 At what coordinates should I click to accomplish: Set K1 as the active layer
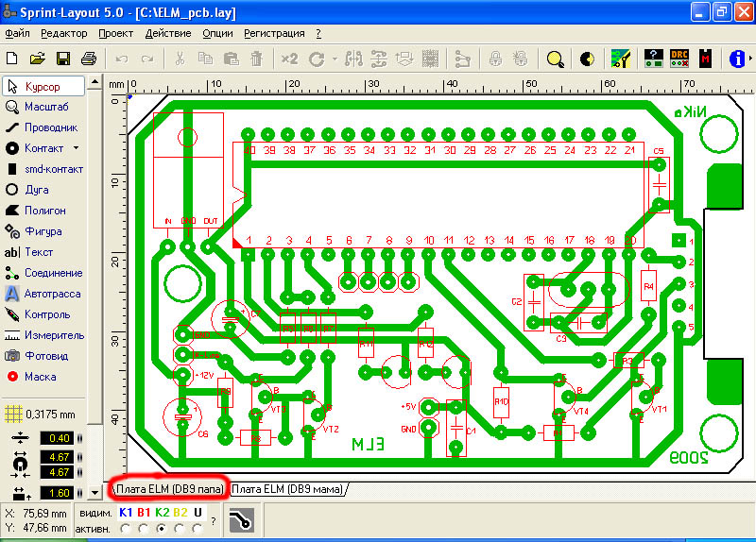pos(125,528)
